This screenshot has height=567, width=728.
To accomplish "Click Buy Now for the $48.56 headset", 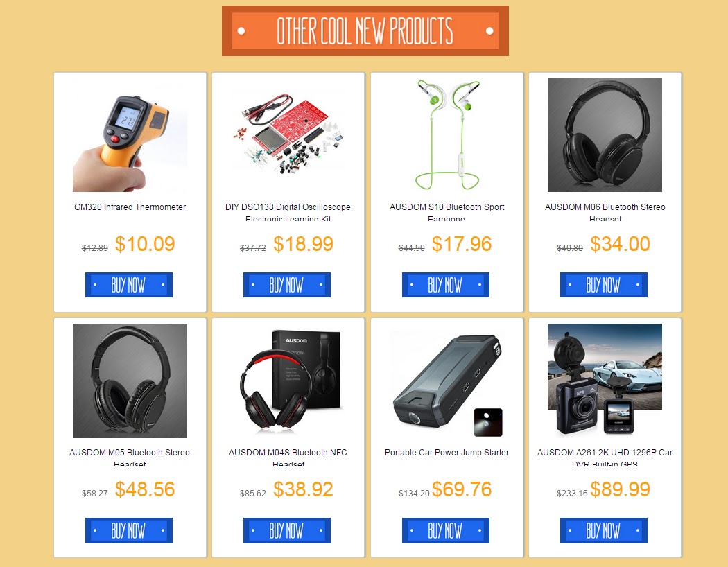I will click(128, 530).
